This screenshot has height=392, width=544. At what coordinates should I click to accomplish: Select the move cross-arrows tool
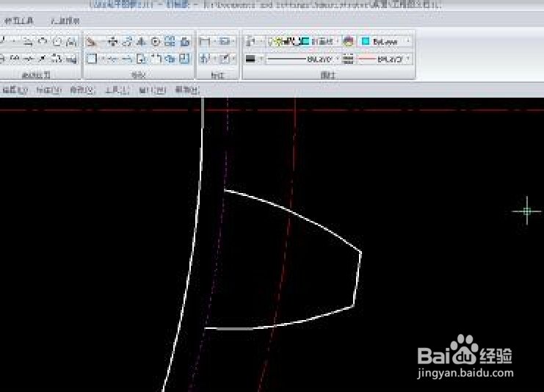112,42
